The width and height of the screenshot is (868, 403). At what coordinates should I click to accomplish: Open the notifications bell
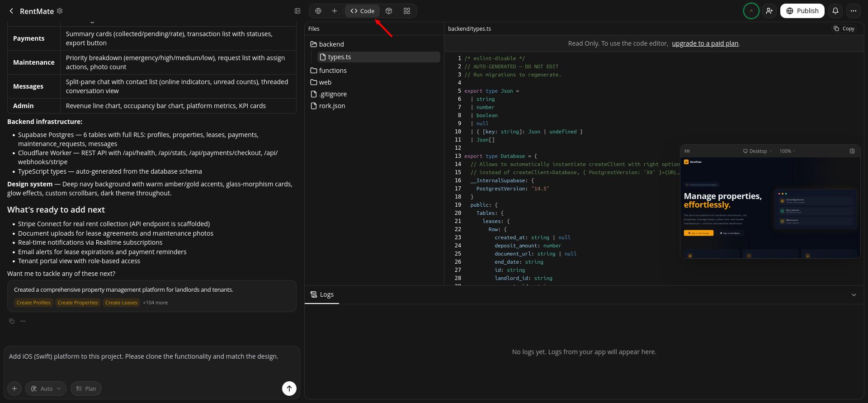tap(835, 11)
